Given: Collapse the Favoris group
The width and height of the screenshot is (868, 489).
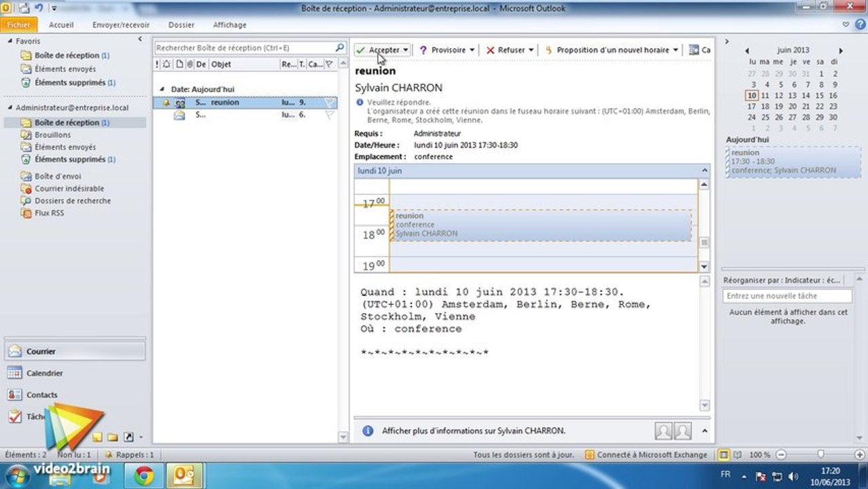Looking at the screenshot, I should coord(10,41).
